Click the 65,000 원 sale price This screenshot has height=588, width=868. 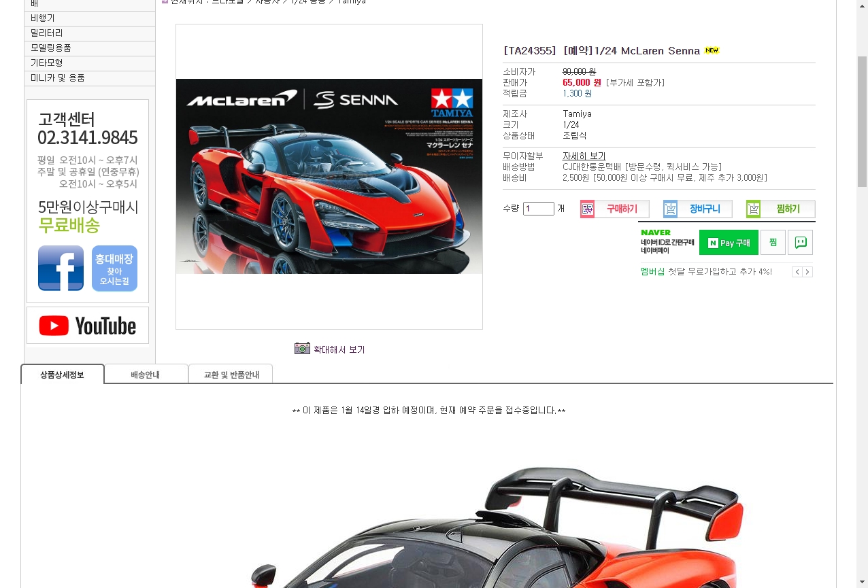pyautogui.click(x=582, y=82)
